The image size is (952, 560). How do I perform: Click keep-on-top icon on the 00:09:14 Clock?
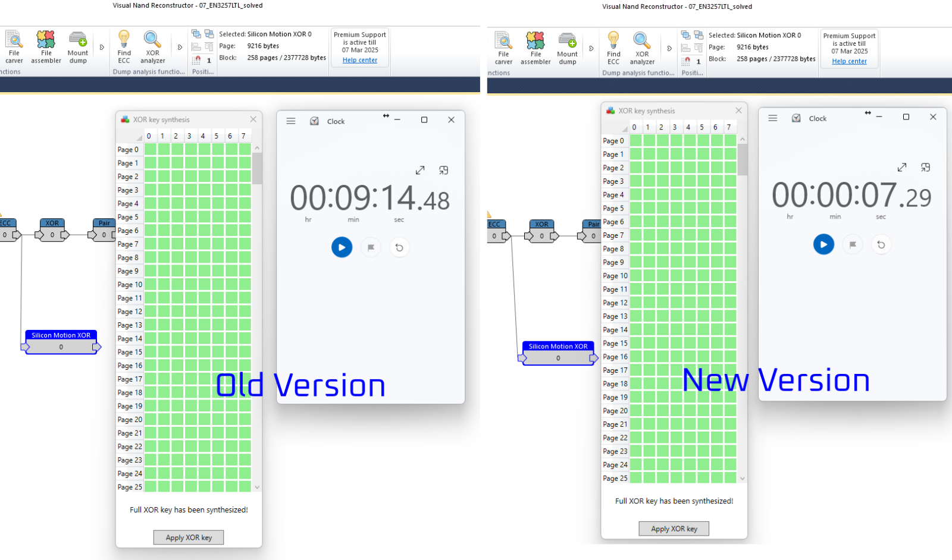pyautogui.click(x=443, y=170)
